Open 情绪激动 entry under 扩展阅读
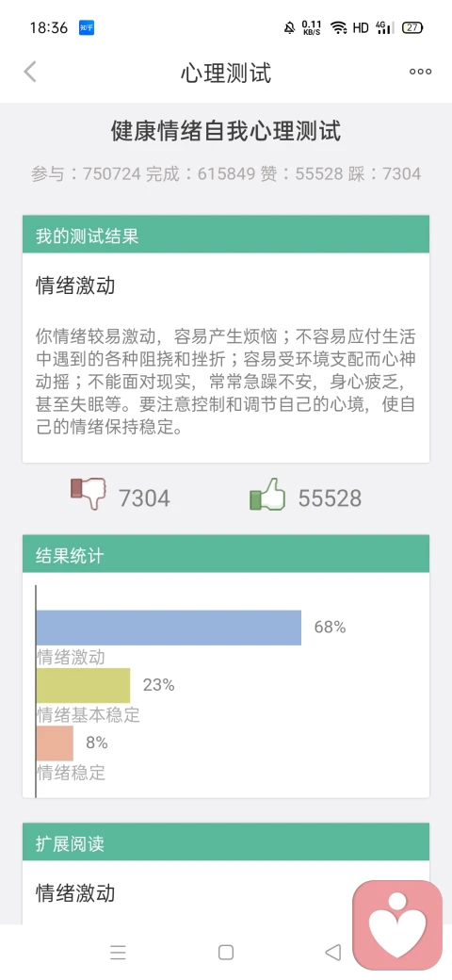452x980 pixels. tap(75, 893)
